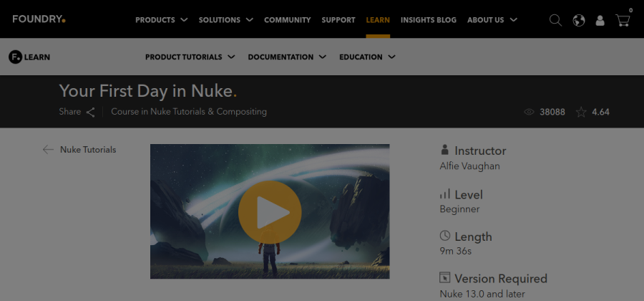Click the Foundry logo
This screenshot has height=301, width=644.
(39, 19)
